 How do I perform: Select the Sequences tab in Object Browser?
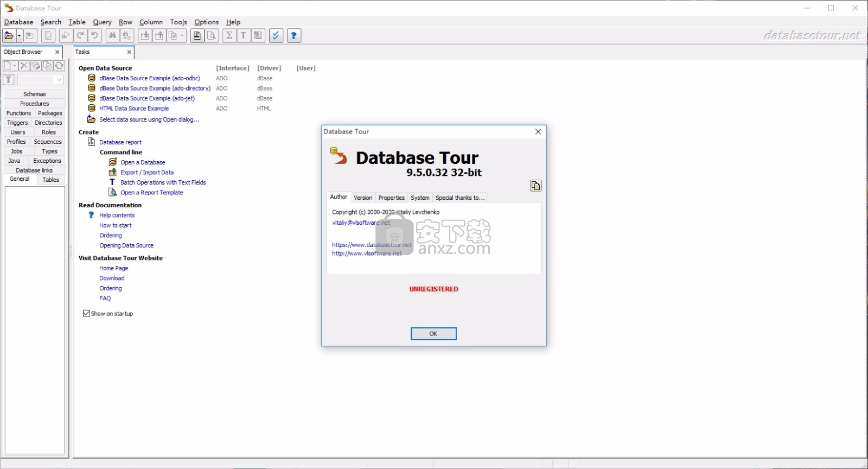point(48,142)
